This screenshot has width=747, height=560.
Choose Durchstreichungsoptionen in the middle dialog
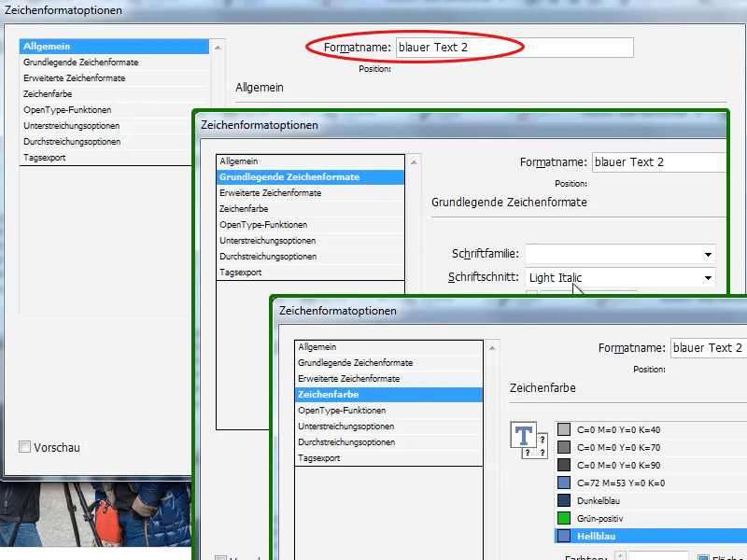310,256
